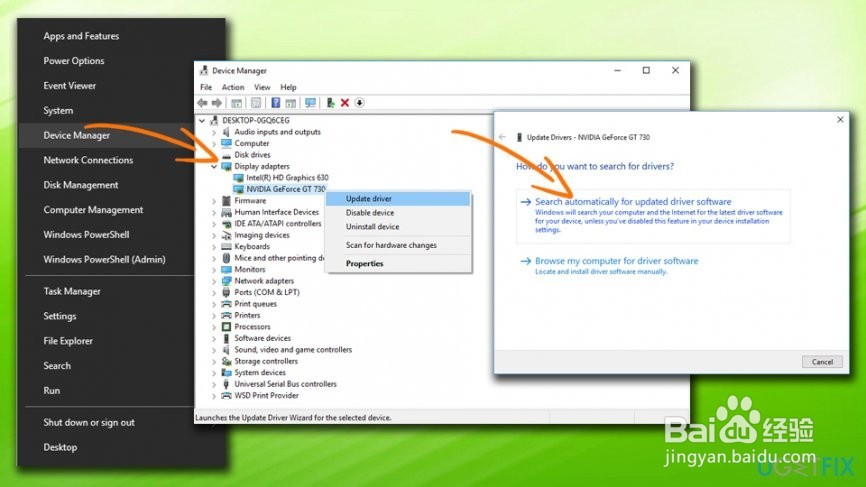Launch Windows PowerShell (Admin)
The height and width of the screenshot is (487, 866).
[x=104, y=260]
